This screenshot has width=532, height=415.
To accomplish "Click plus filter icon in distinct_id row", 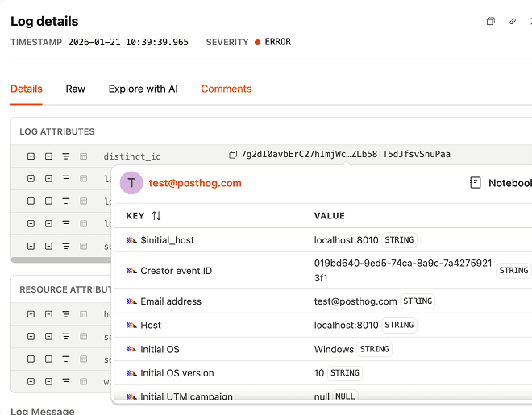I will point(31,156).
